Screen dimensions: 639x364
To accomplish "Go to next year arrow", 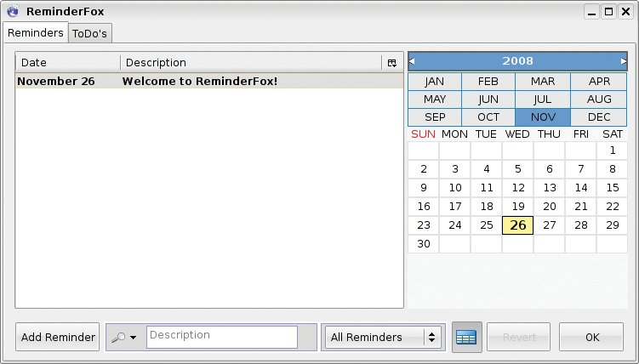I will click(x=624, y=61).
